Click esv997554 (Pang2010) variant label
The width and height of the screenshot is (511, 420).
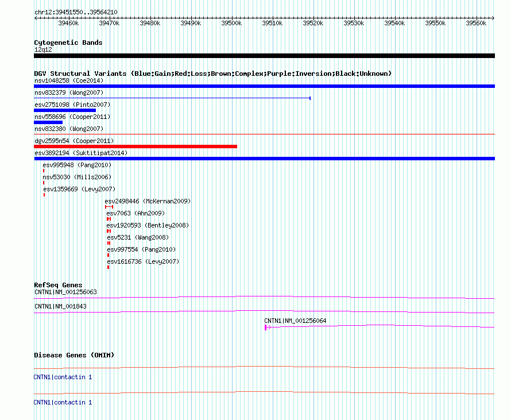click(x=141, y=249)
